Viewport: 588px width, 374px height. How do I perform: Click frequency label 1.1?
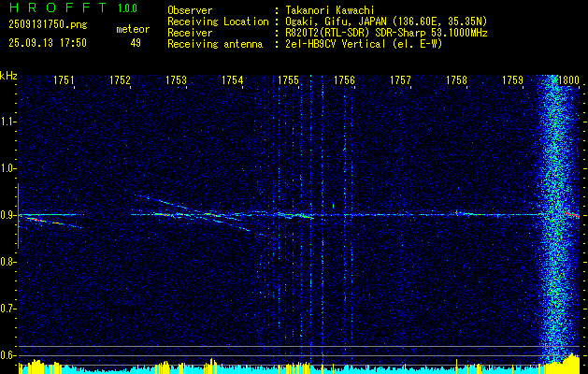point(7,122)
